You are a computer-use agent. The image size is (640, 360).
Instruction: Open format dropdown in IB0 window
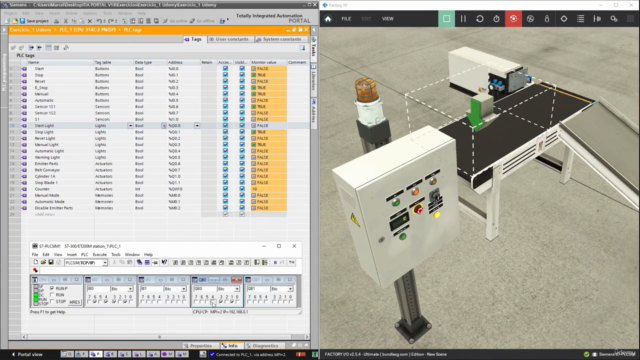coord(130,289)
